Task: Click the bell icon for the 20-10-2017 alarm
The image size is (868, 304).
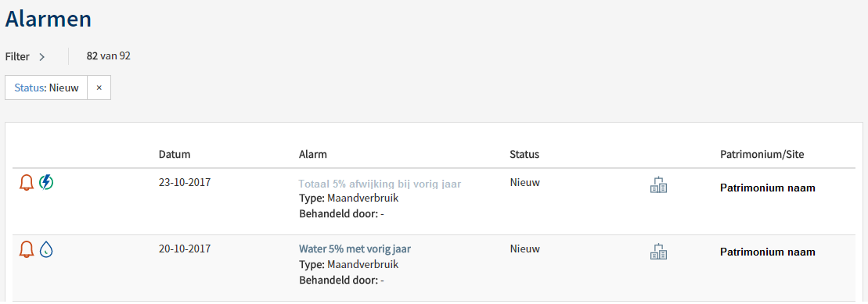Action: (x=26, y=249)
